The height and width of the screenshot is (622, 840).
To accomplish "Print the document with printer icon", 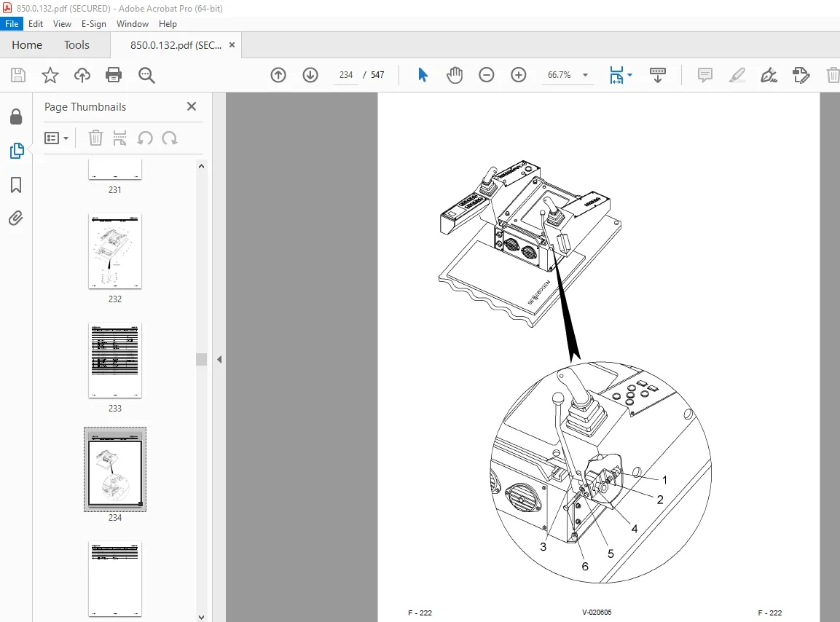I will tap(114, 75).
